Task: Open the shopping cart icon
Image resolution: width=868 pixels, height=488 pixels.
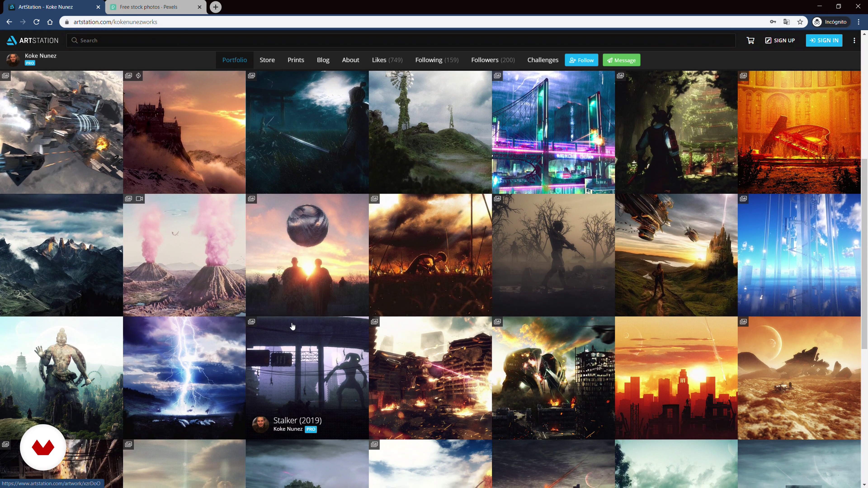Action: 750,40
